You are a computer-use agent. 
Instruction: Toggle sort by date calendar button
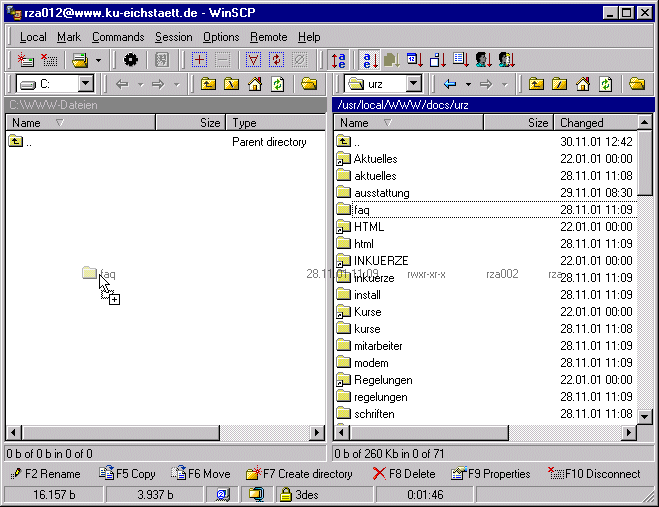click(x=414, y=60)
